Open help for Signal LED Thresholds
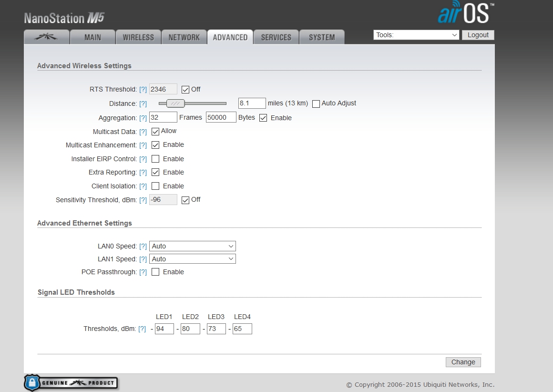This screenshot has height=392, width=553. pyautogui.click(x=142, y=329)
